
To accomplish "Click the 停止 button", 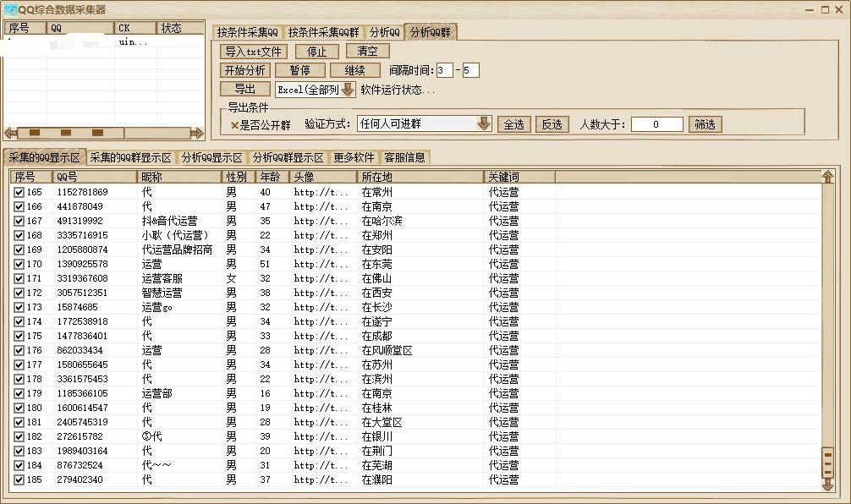I will click(x=317, y=52).
